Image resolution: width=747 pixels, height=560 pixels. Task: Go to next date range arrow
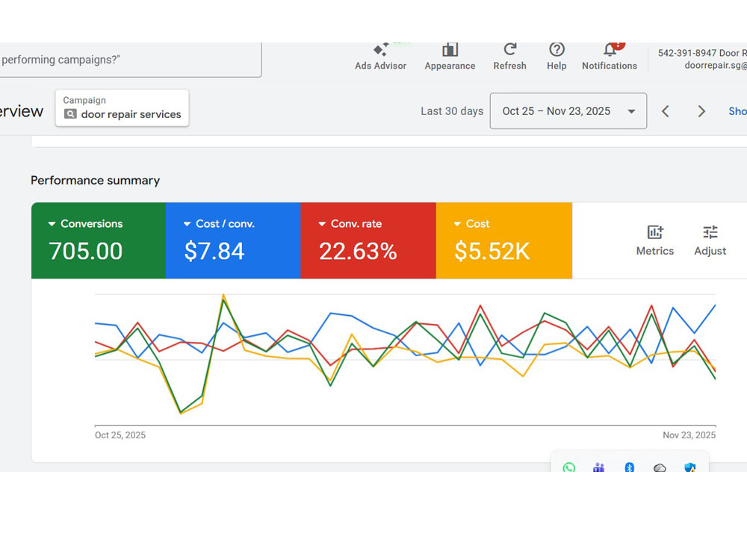(701, 111)
